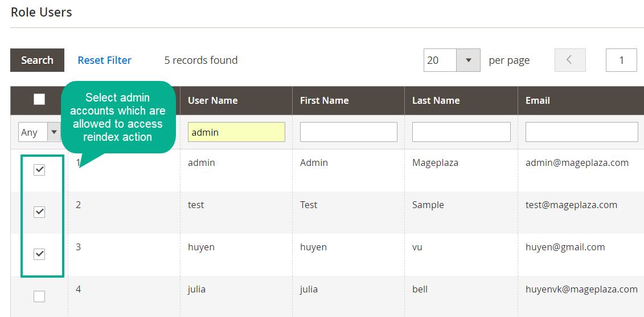Check the checkbox for user julia
This screenshot has height=317, width=644.
pyautogui.click(x=39, y=296)
